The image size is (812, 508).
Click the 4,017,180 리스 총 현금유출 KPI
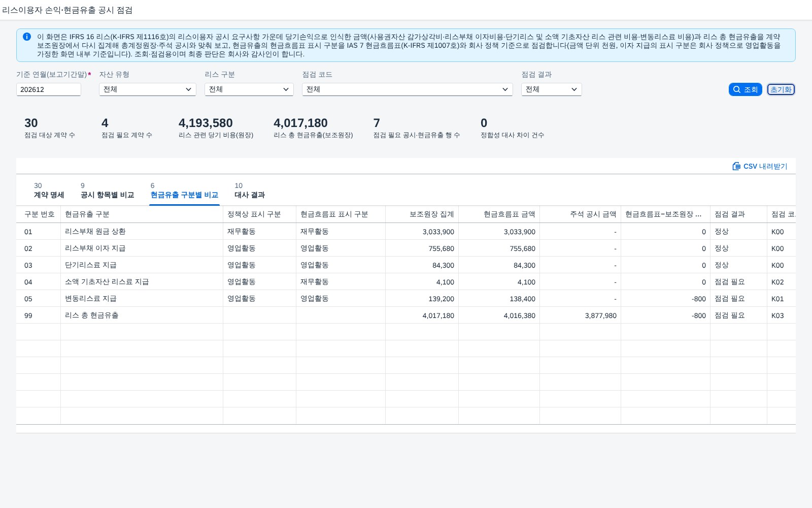(x=313, y=128)
